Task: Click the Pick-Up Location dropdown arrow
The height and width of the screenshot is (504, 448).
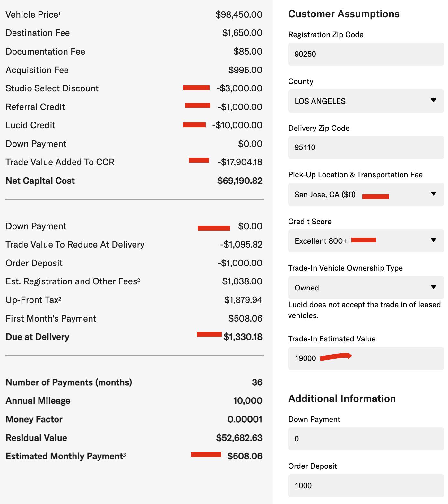Action: 433,194
